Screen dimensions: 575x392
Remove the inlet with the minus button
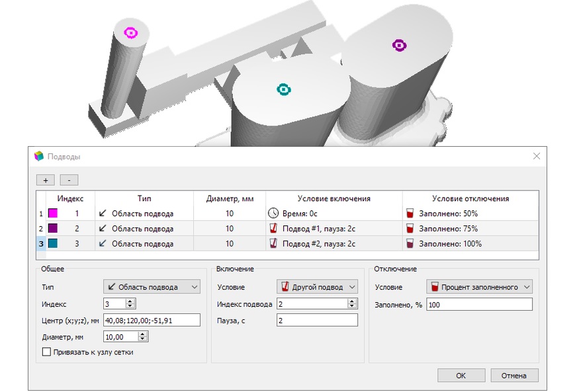pyautogui.click(x=69, y=180)
